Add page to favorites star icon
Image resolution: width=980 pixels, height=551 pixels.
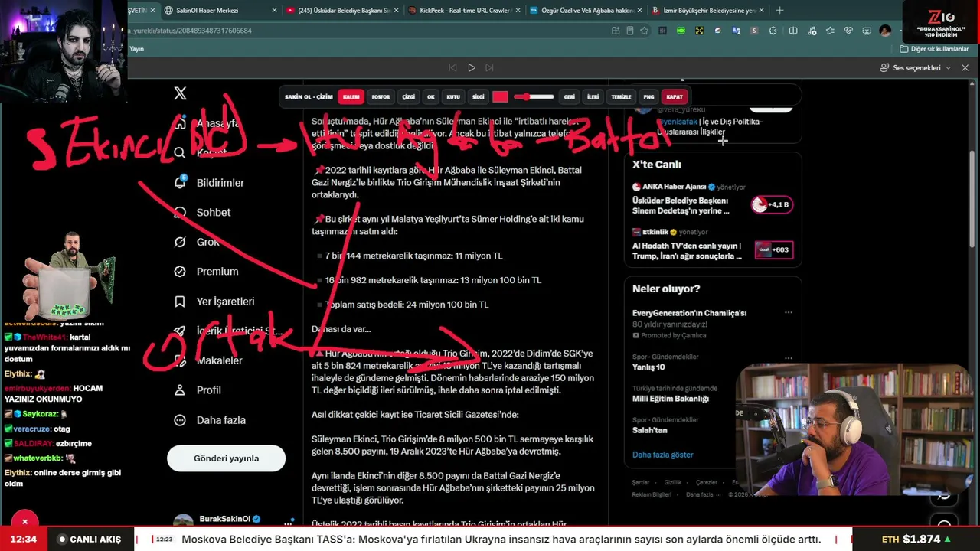click(644, 31)
